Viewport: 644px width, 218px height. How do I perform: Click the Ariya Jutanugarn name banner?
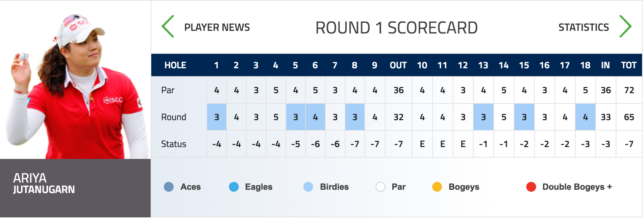(x=75, y=188)
